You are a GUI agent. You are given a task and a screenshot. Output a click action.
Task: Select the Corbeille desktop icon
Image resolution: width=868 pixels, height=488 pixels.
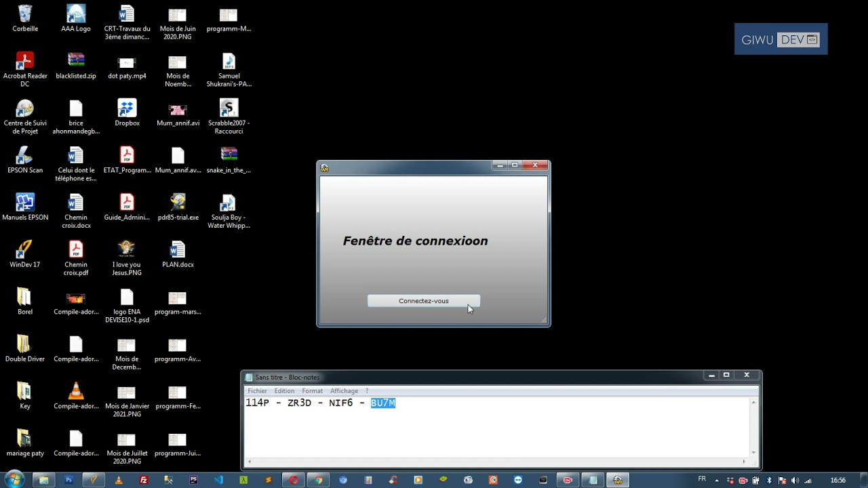pyautogui.click(x=25, y=19)
